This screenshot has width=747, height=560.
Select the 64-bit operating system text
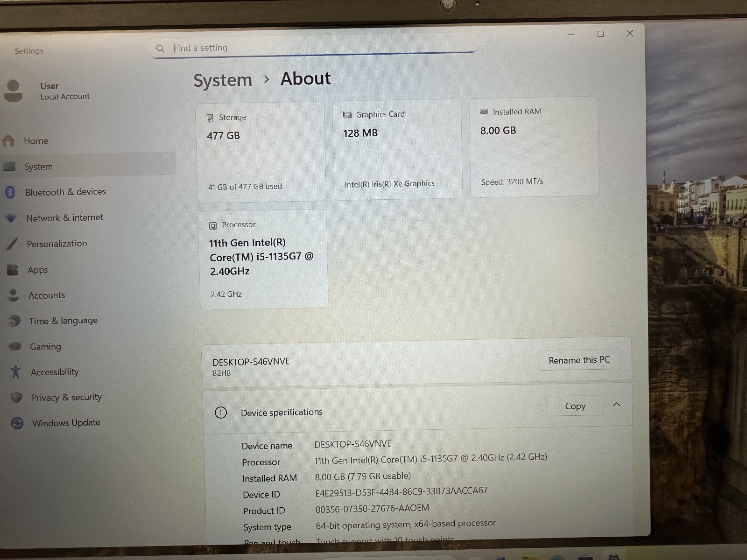(406, 524)
